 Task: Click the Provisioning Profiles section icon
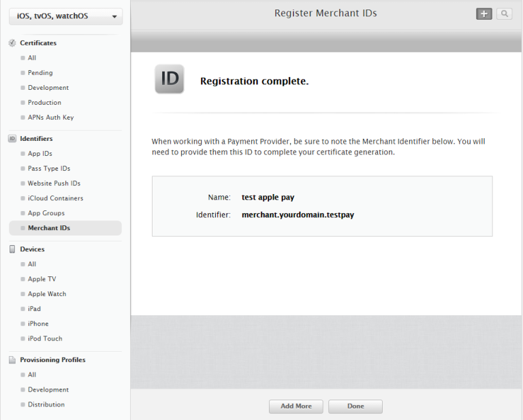pyautogui.click(x=12, y=360)
